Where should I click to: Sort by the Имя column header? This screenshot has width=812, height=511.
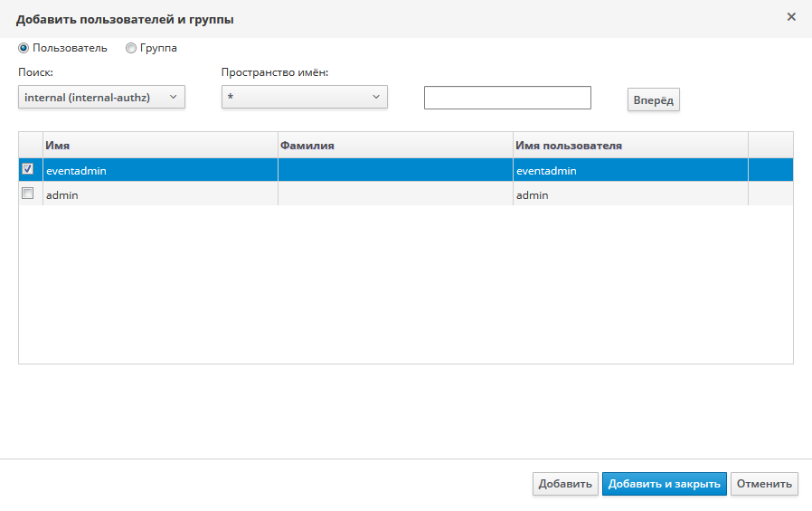tap(159, 145)
